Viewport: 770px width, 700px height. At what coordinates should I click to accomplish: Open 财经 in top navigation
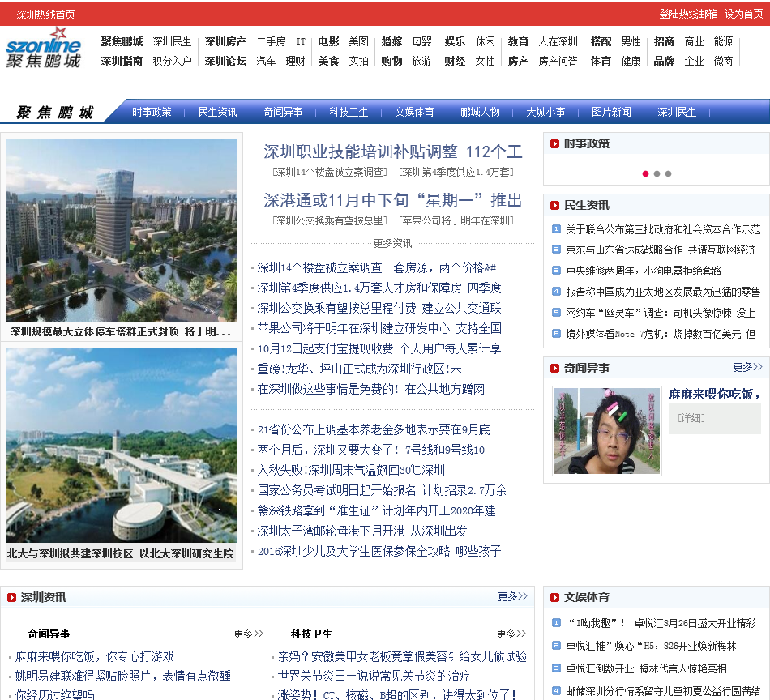pyautogui.click(x=455, y=61)
